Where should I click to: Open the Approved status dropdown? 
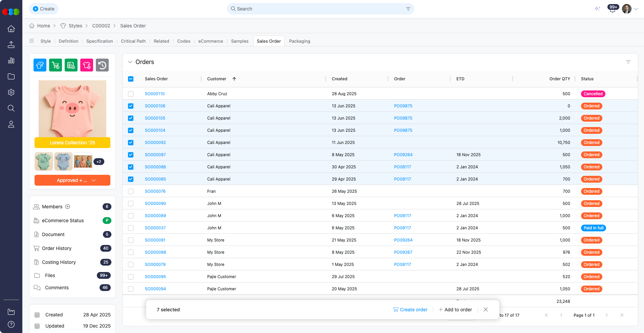[72, 180]
